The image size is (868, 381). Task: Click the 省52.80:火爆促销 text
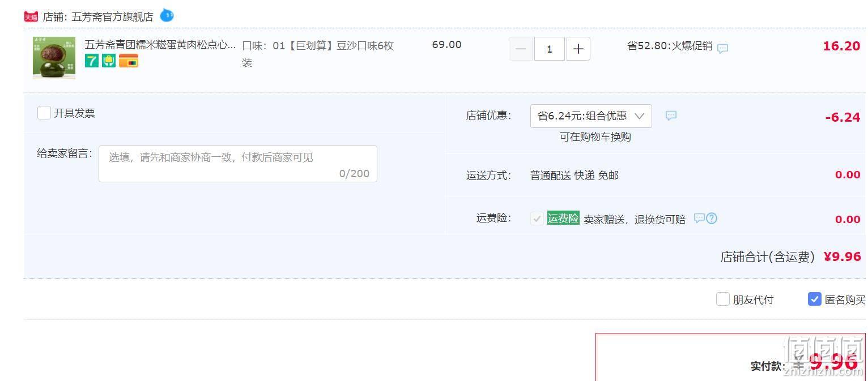(670, 46)
